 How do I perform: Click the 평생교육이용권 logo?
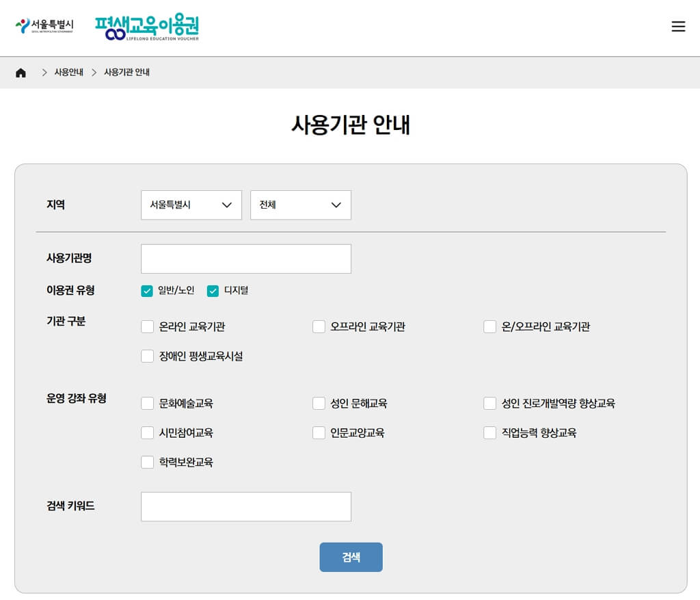coord(147,27)
